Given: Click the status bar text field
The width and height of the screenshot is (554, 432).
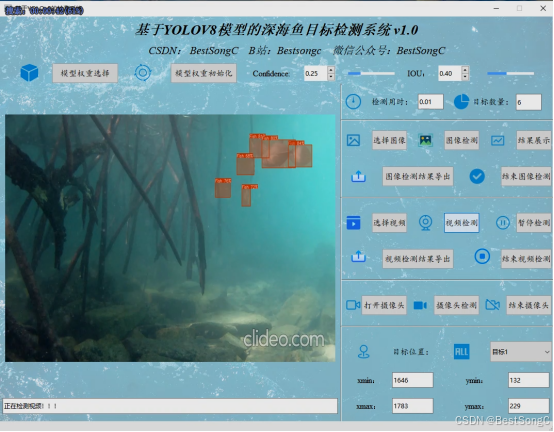Looking at the screenshot, I should click(x=170, y=406).
